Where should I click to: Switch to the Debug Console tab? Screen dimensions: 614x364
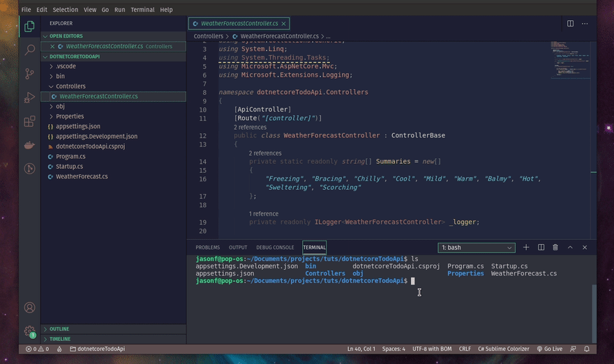[x=275, y=248]
